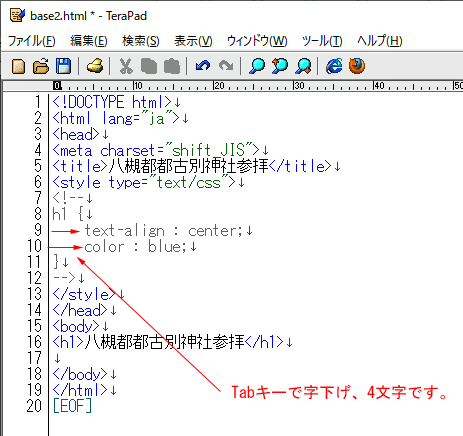Place cursor in the title tag line
The height and width of the screenshot is (436, 463).
[196, 166]
